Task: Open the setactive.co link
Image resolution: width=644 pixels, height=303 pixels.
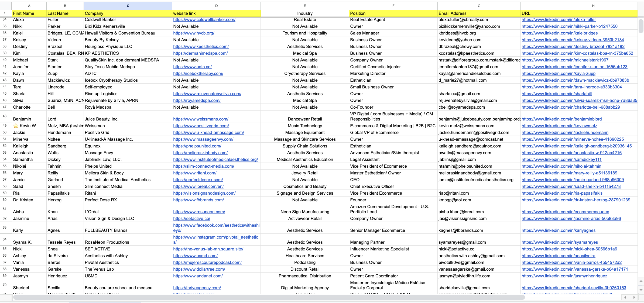Action: pos(191,218)
